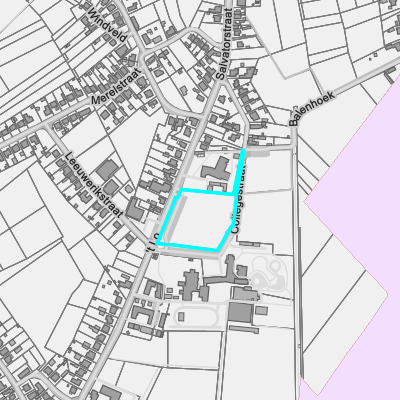
Task: Select the bottom edge of the cyan outline
Action: click(187, 247)
